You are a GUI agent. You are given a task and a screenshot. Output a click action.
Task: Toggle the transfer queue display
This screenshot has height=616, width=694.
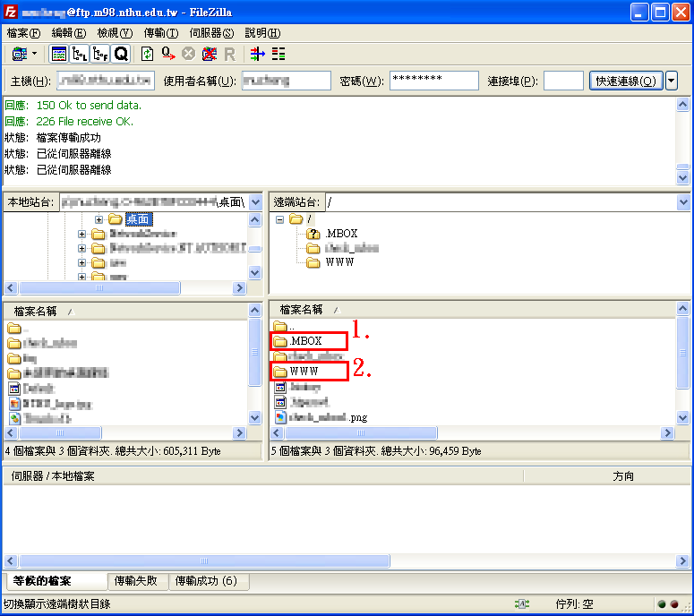(x=120, y=54)
